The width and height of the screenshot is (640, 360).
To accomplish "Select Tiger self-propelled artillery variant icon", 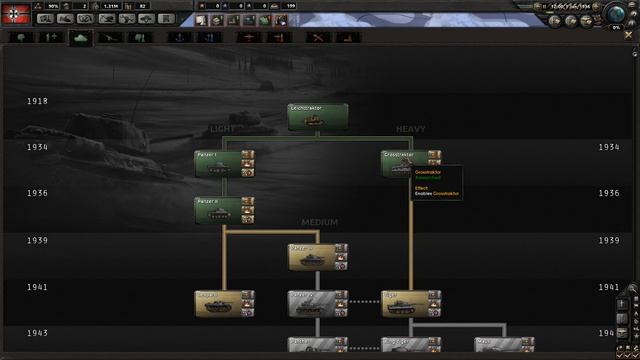I will 434,304.
